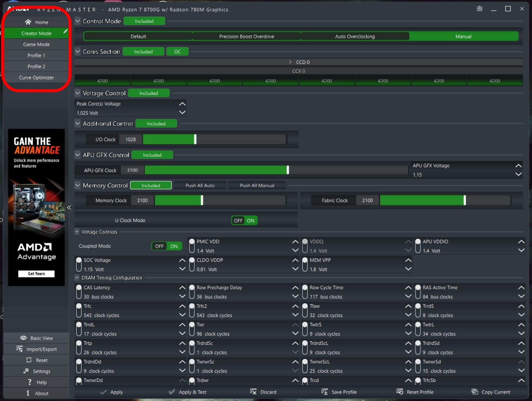Open Profile 2
Image resolution: width=532 pixels, height=401 pixels.
[36, 66]
